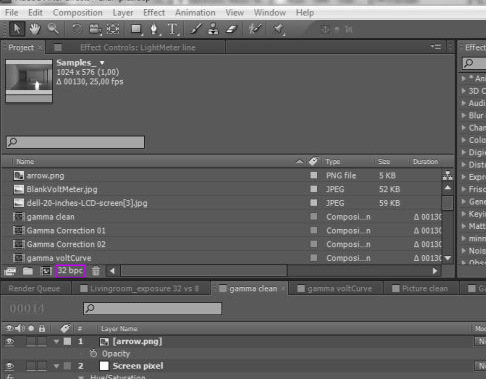Hide the arrow.png layer with eye
This screenshot has width=486, height=379.
(10, 341)
